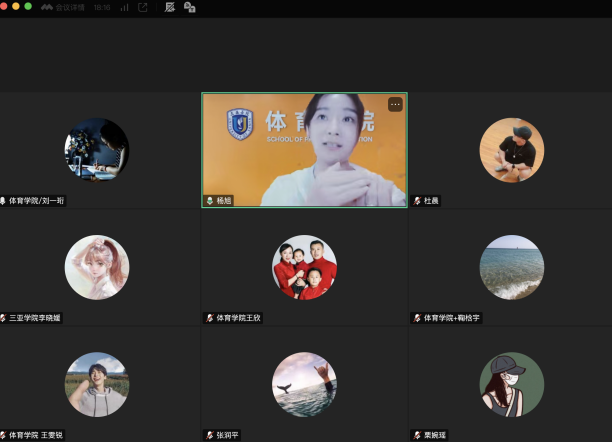Image resolution: width=612 pixels, height=442 pixels.
Task: Click muted mic icon beside 三亚学院李晓媛
Action: (x=4, y=318)
